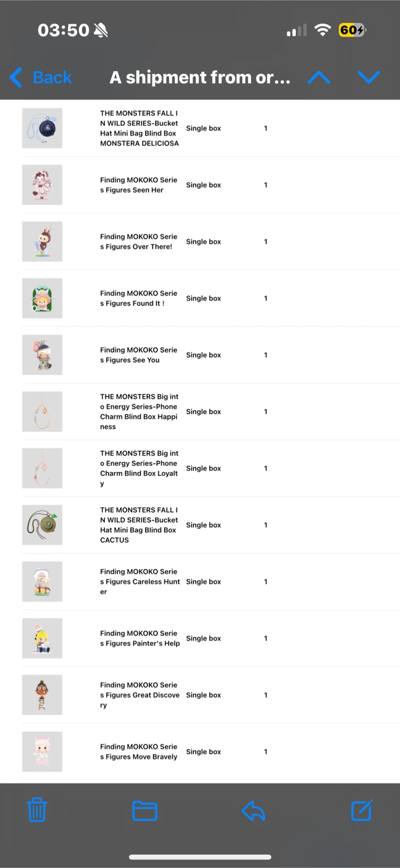Go to next message with down chevron

tap(368, 77)
